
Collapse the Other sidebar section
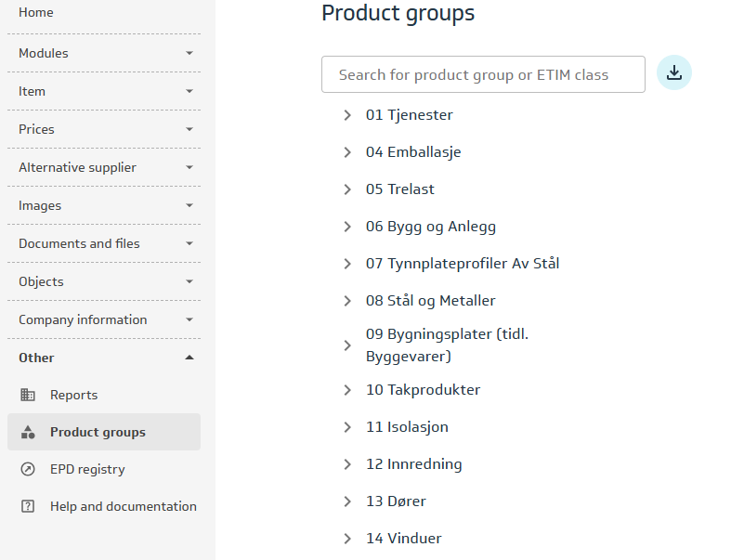pos(104,358)
